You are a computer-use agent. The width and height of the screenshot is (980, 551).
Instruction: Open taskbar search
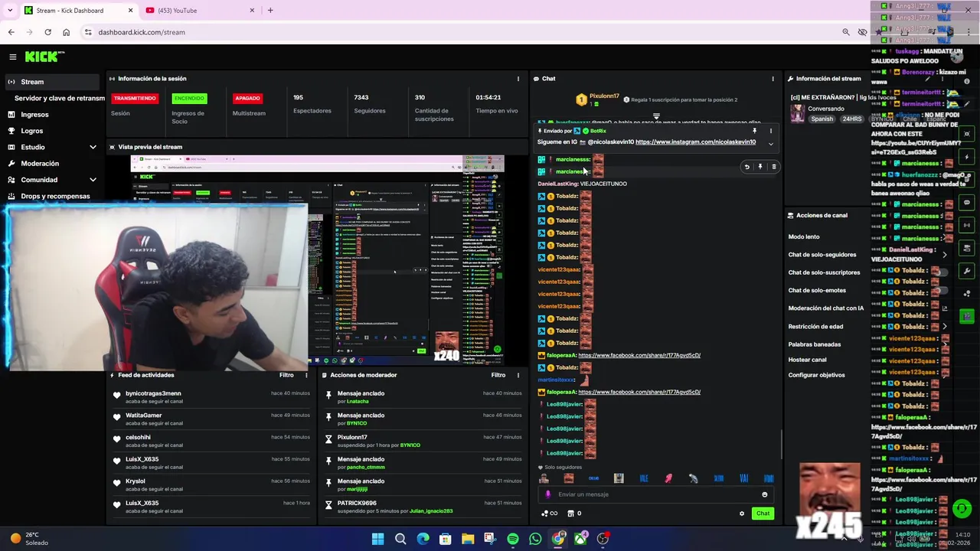(400, 539)
